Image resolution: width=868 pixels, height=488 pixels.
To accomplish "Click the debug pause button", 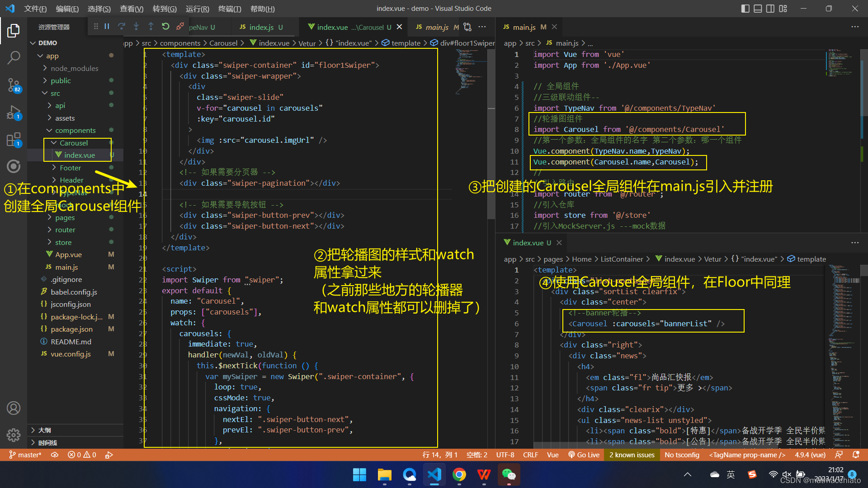I will [107, 27].
